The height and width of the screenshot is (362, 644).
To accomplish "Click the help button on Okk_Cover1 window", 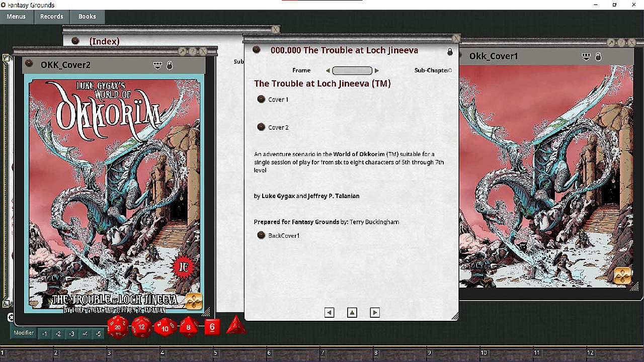I will coord(621,43).
